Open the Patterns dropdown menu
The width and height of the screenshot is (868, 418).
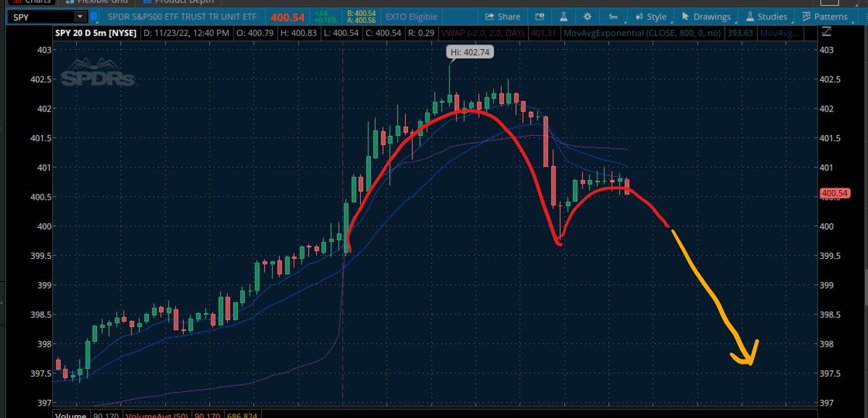[x=824, y=16]
